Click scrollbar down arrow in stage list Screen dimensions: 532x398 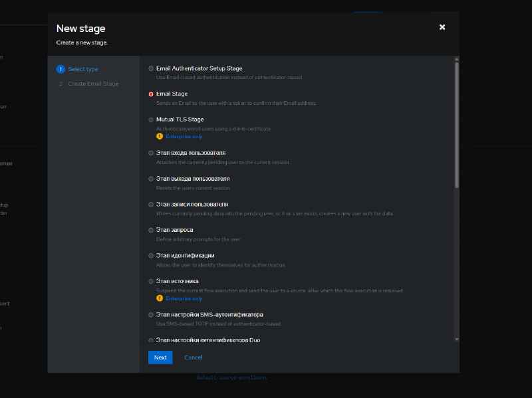(457, 339)
